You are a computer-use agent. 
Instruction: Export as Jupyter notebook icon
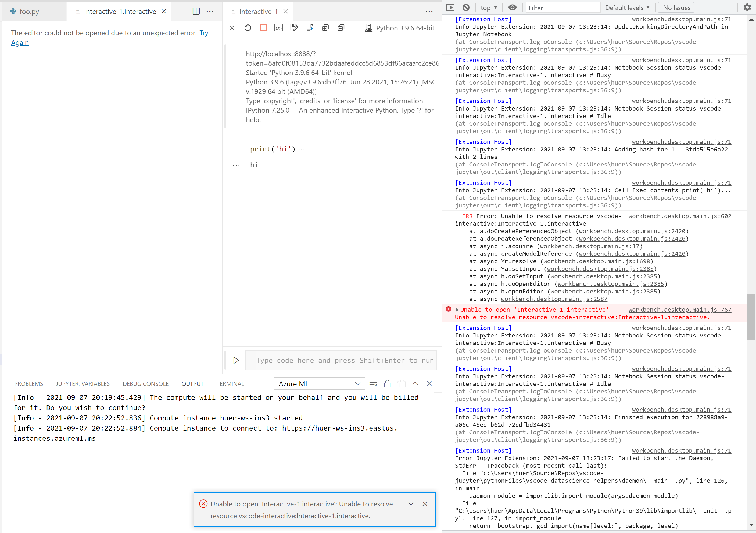310,28
